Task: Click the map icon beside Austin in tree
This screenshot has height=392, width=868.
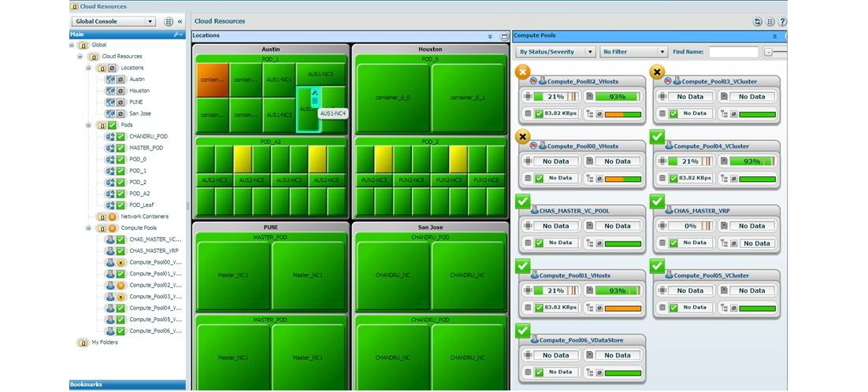Action: pos(110,79)
